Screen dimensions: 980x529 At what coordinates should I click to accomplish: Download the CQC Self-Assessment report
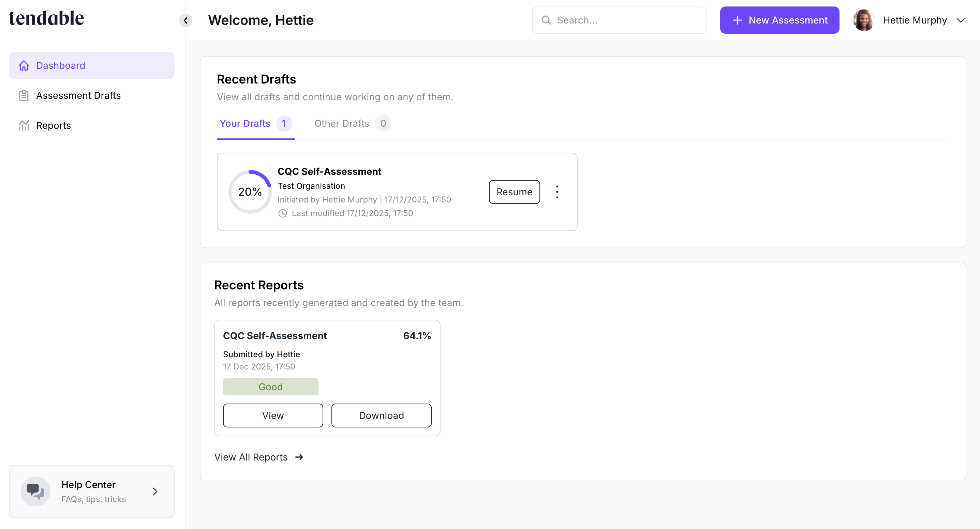381,415
